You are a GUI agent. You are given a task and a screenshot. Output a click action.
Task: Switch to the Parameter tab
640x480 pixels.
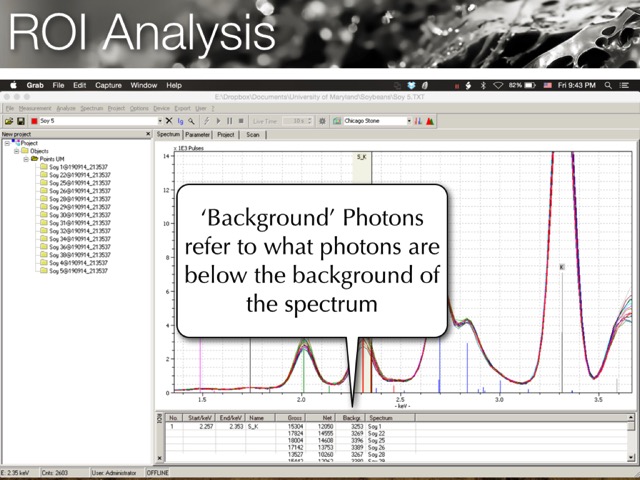(x=197, y=134)
